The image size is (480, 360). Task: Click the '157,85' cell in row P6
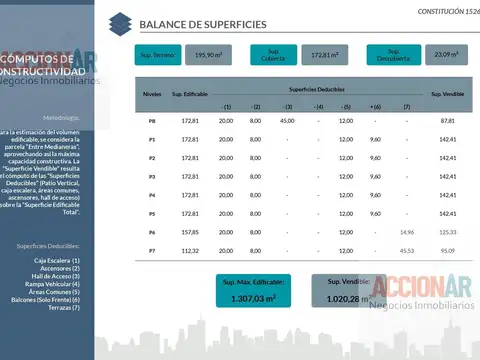190,232
